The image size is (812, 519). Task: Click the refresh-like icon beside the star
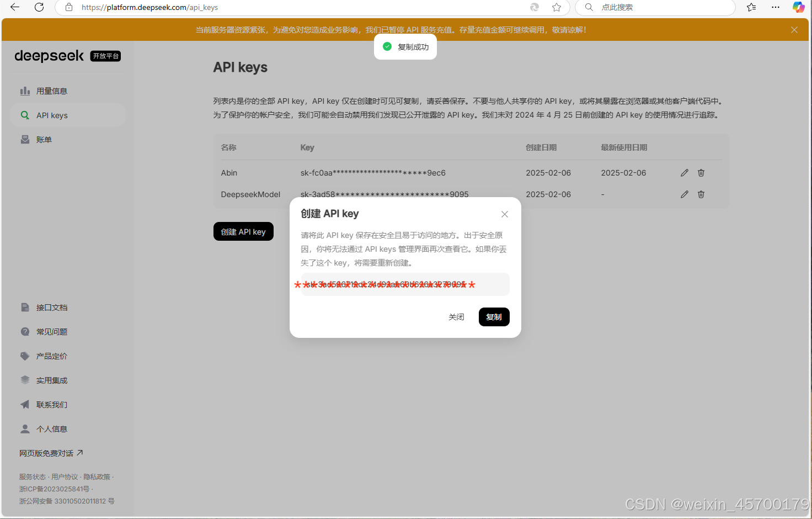click(535, 7)
